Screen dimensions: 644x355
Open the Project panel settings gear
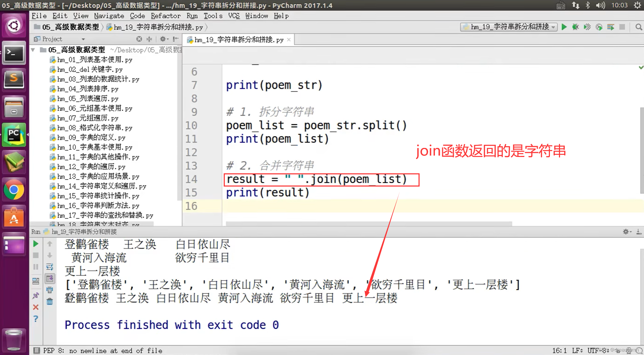164,39
